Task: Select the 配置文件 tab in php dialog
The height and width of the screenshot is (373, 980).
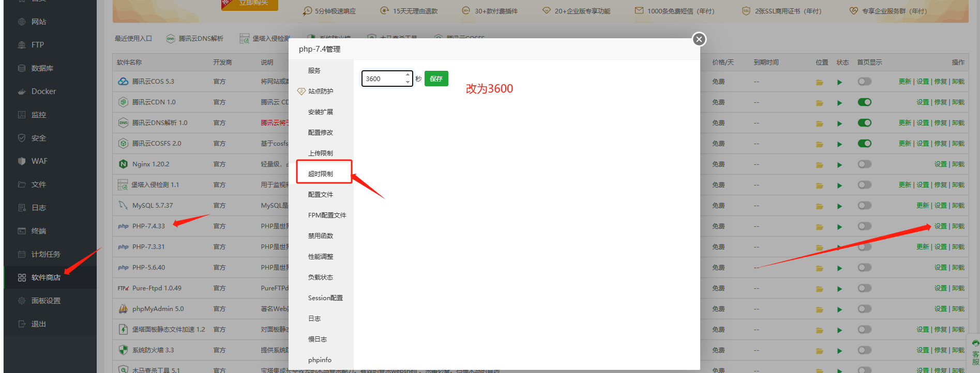Action: coord(321,195)
